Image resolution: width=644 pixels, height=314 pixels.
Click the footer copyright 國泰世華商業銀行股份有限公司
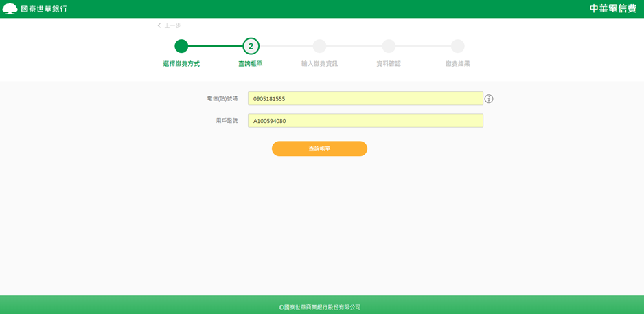click(319, 307)
